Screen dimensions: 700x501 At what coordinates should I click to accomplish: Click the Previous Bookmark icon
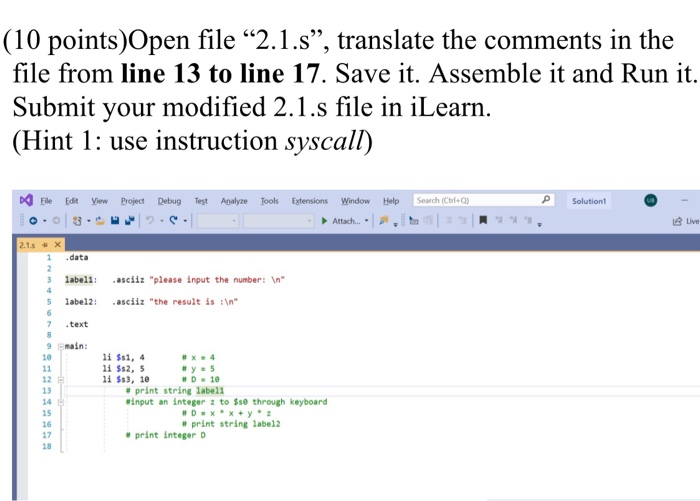(499, 220)
